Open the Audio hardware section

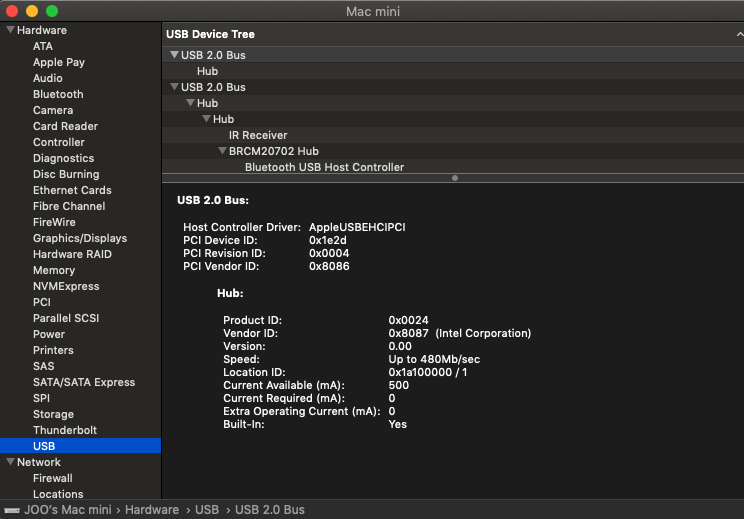pyautogui.click(x=47, y=78)
